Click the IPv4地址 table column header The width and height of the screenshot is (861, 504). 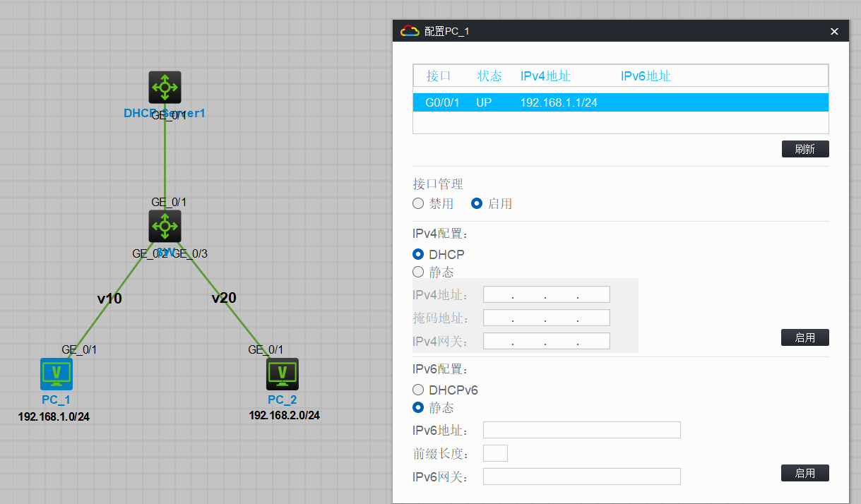pyautogui.click(x=545, y=76)
